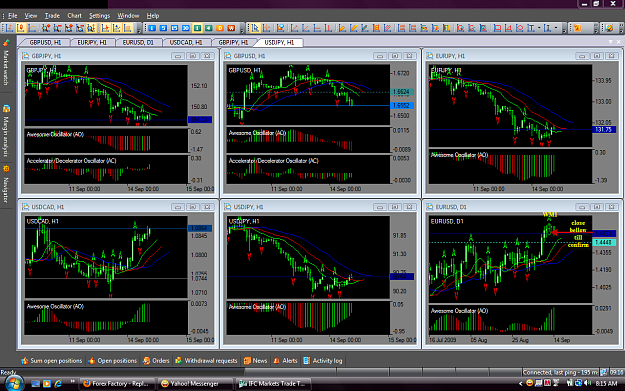Viewport: 625px width, 391px height.
Task: Open the chart tab list dropdown arrow
Action: pos(610,41)
